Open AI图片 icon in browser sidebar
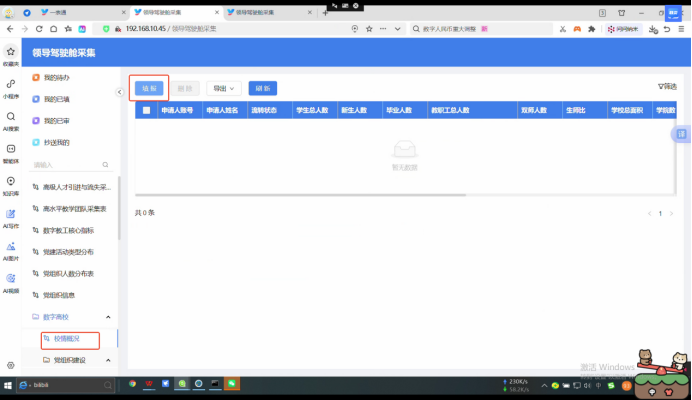 [11, 246]
